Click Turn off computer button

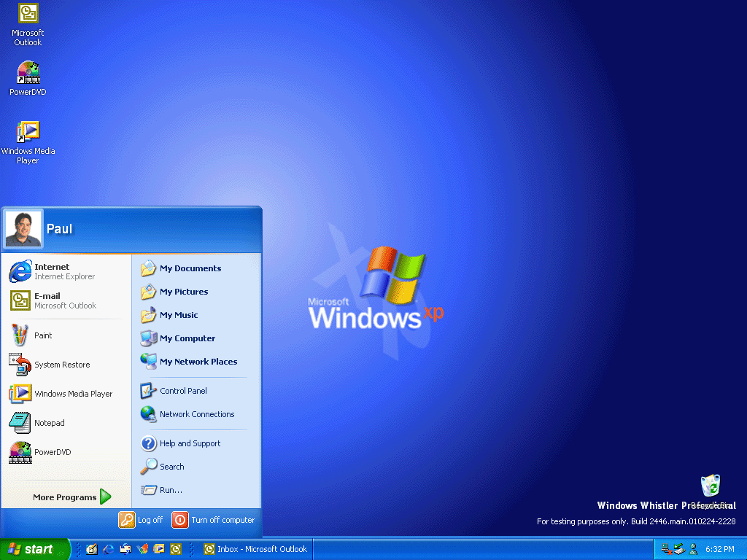point(214,520)
